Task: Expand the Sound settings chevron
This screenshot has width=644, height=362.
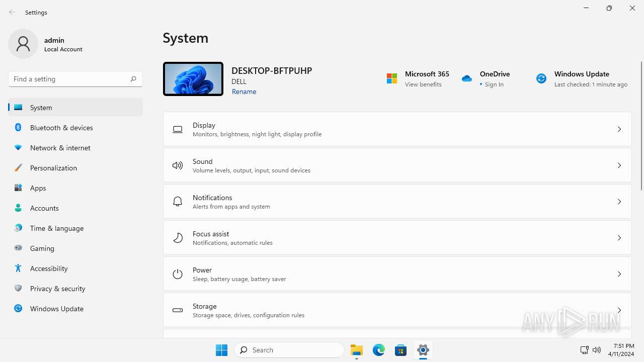Action: click(619, 165)
